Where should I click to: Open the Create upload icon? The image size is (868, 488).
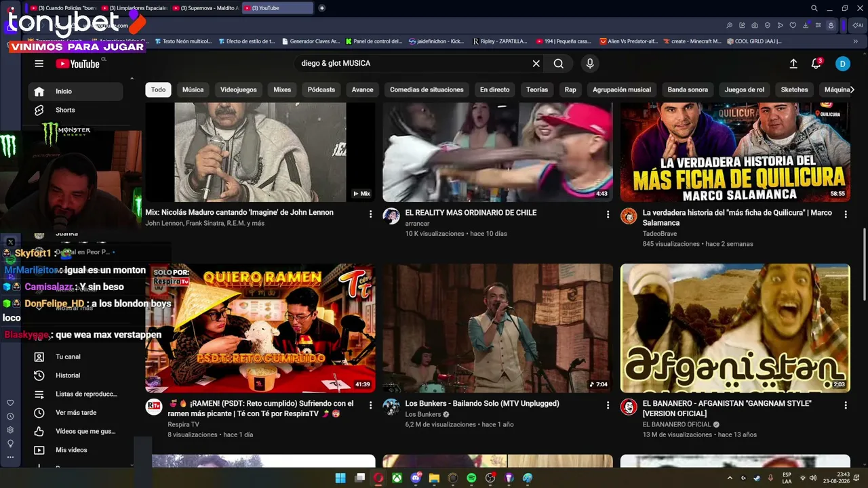[x=793, y=64]
